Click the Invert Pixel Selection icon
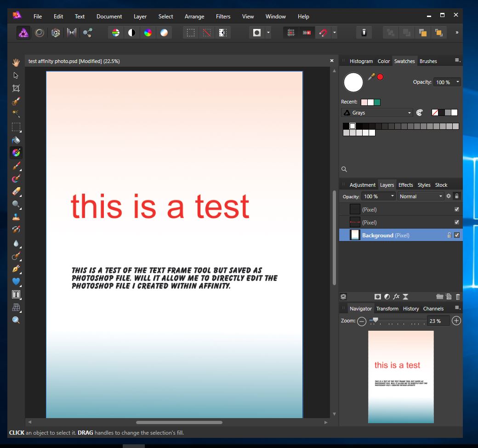The width and height of the screenshot is (478, 448). 223,33
